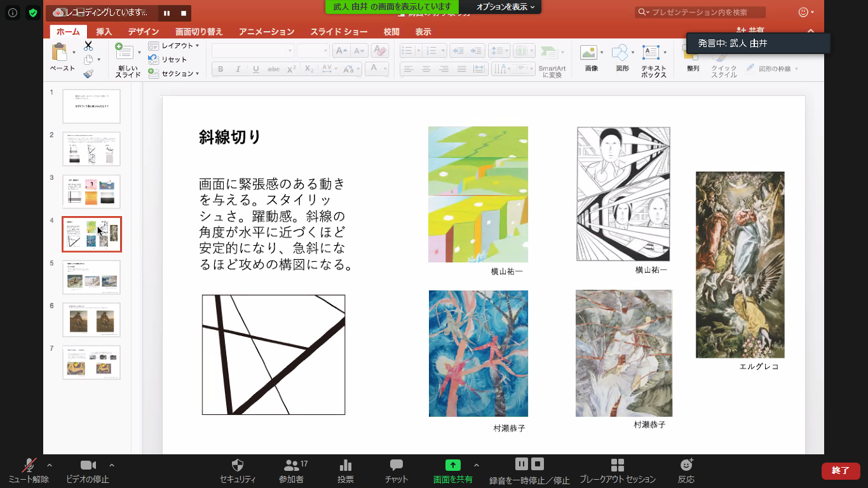
Task: Click the Clear Formatting eraser icon
Action: (x=380, y=51)
